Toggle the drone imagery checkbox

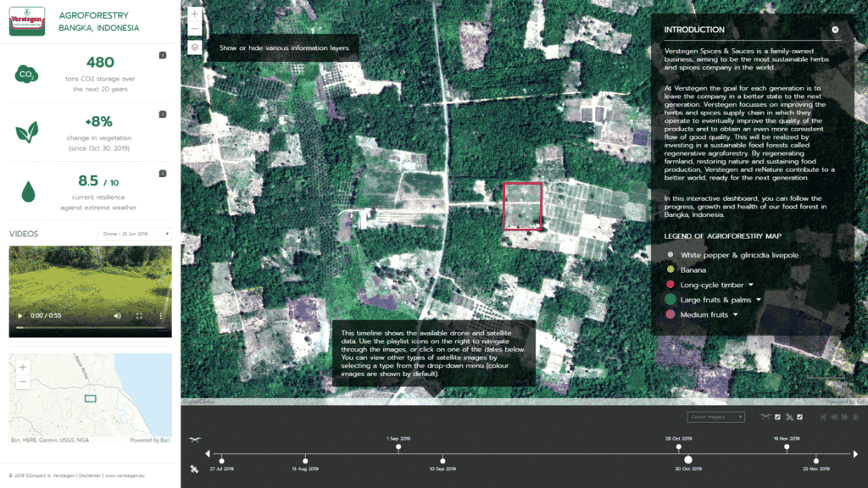point(777,417)
